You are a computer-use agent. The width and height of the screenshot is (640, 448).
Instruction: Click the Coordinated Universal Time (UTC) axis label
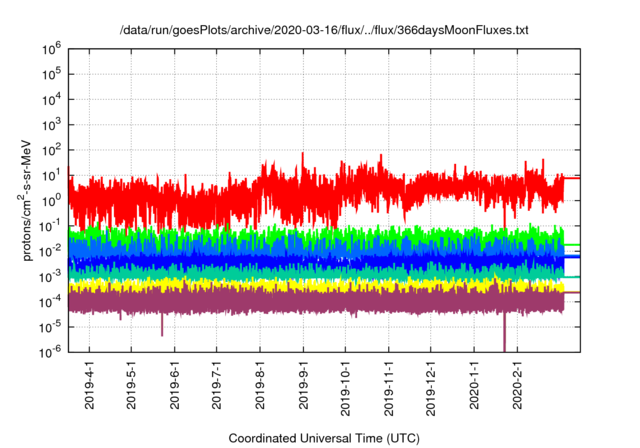[325, 438]
